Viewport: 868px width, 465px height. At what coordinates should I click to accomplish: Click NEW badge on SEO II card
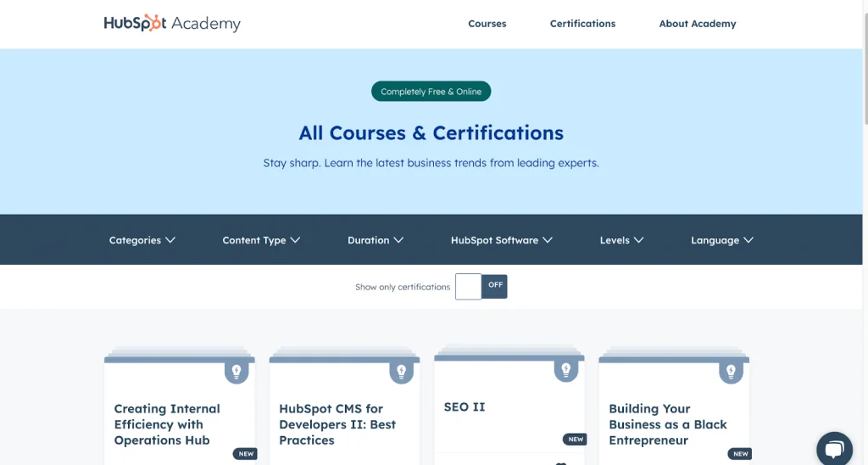(x=576, y=439)
